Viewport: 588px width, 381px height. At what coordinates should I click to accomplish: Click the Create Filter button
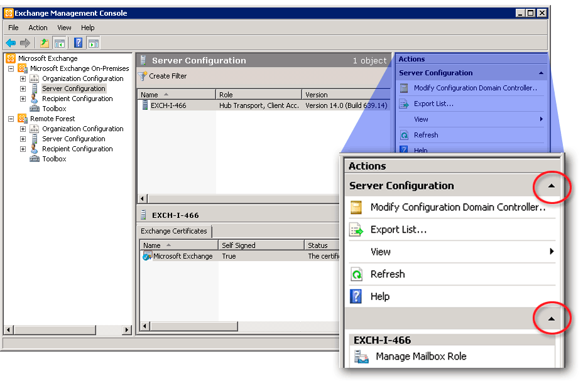[x=165, y=76]
